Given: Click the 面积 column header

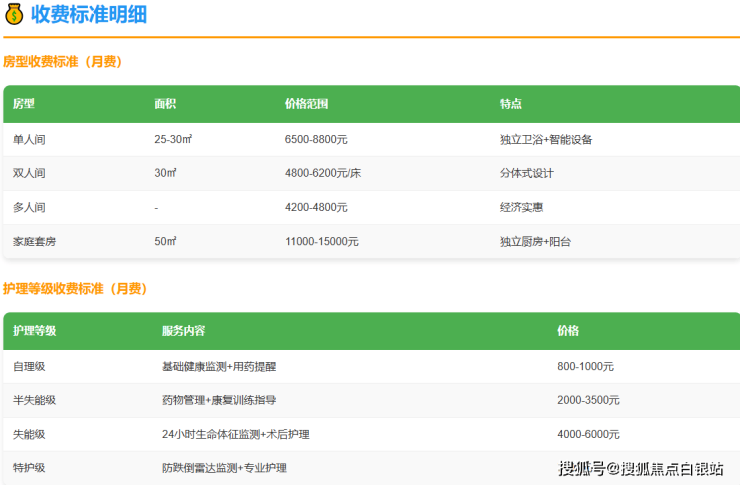Looking at the screenshot, I should click(x=165, y=104).
